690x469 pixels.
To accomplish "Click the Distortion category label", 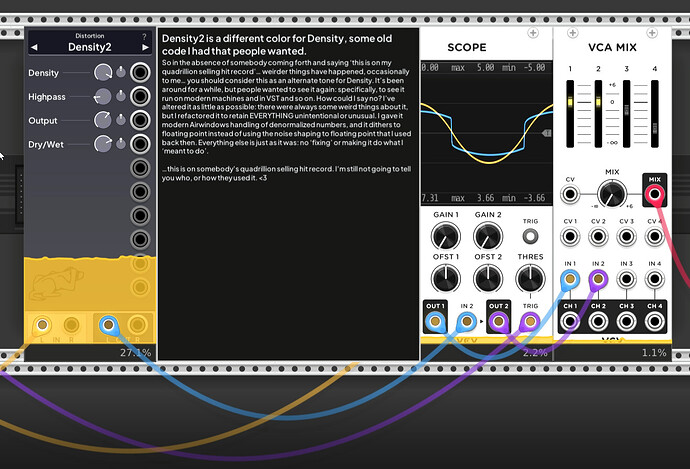I will tap(90, 36).
